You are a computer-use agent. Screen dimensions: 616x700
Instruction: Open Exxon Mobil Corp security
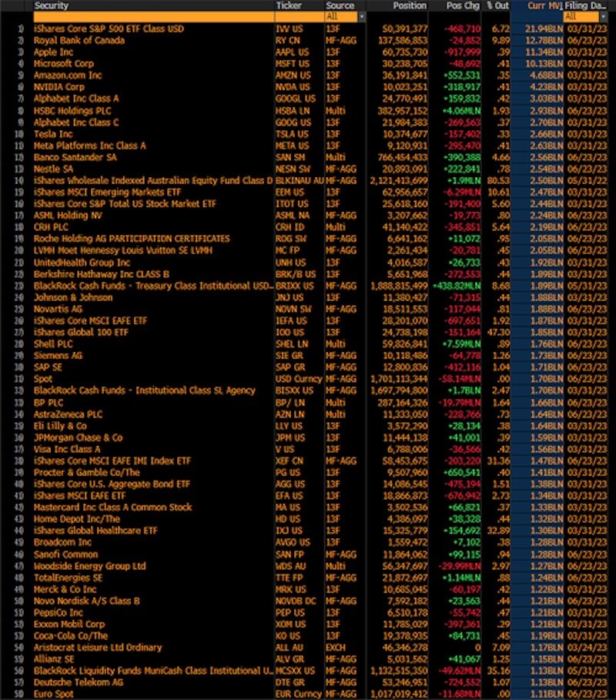(69, 624)
